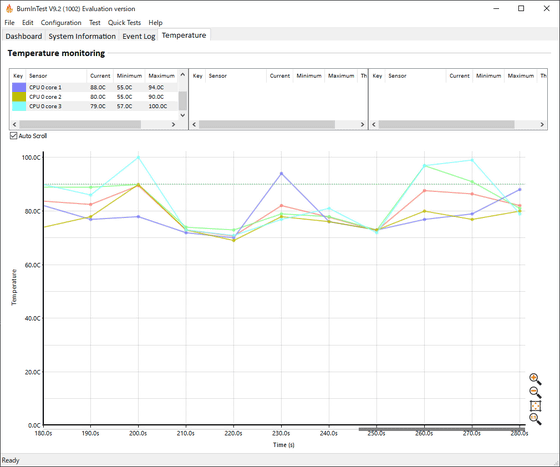Click the BurnInTest flame icon in title bar
560x467 pixels.
(9, 9)
